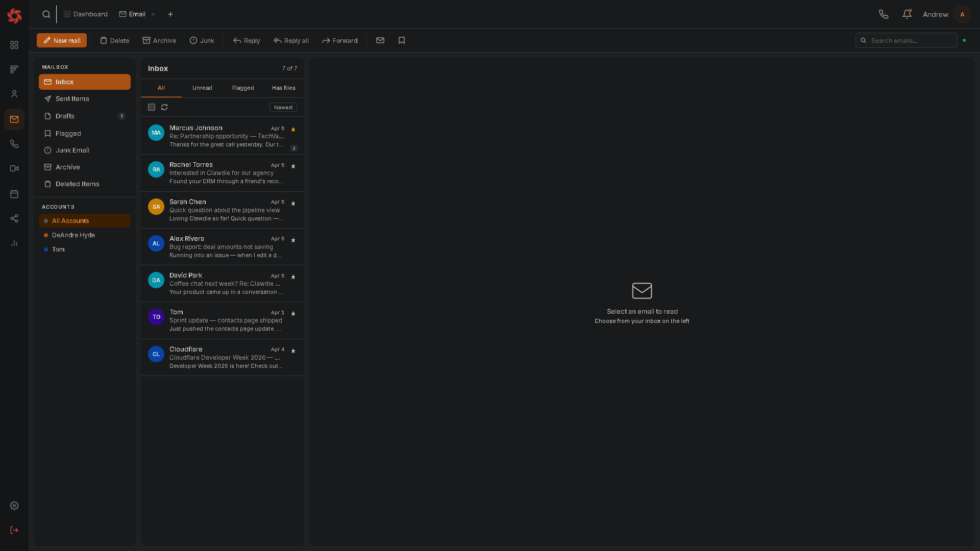Open the calendar icon in left sidebar
The image size is (980, 551).
click(14, 194)
